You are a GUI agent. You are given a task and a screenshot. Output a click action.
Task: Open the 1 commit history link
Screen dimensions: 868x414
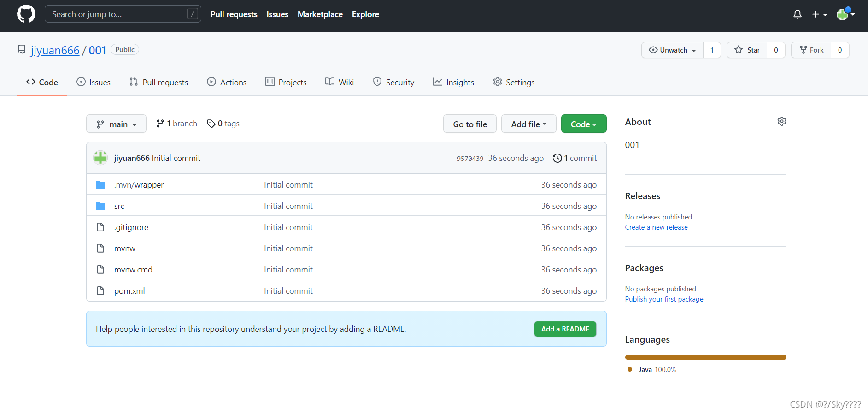point(575,158)
